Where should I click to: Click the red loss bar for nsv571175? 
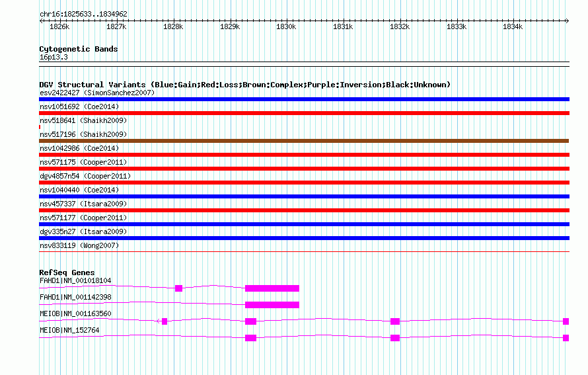(304, 169)
